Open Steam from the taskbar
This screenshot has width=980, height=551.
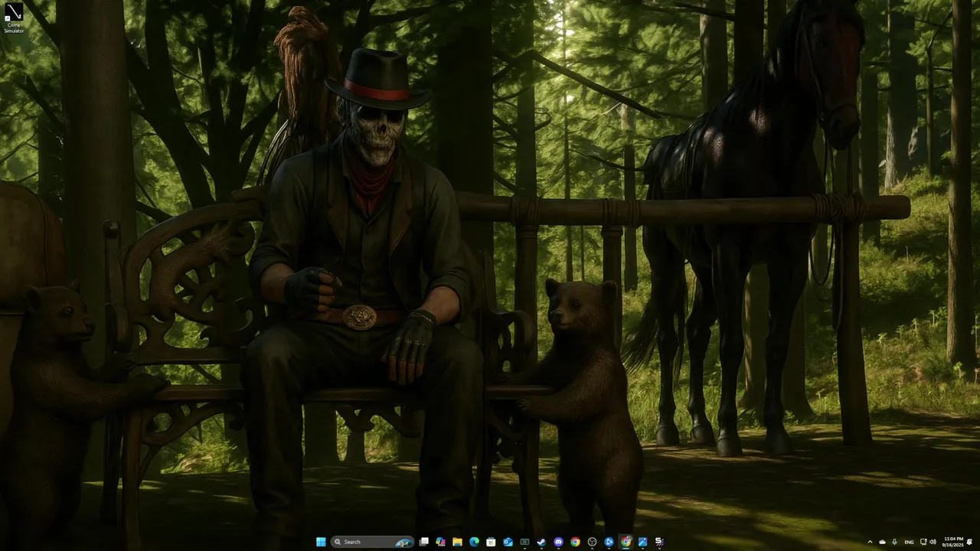(541, 542)
